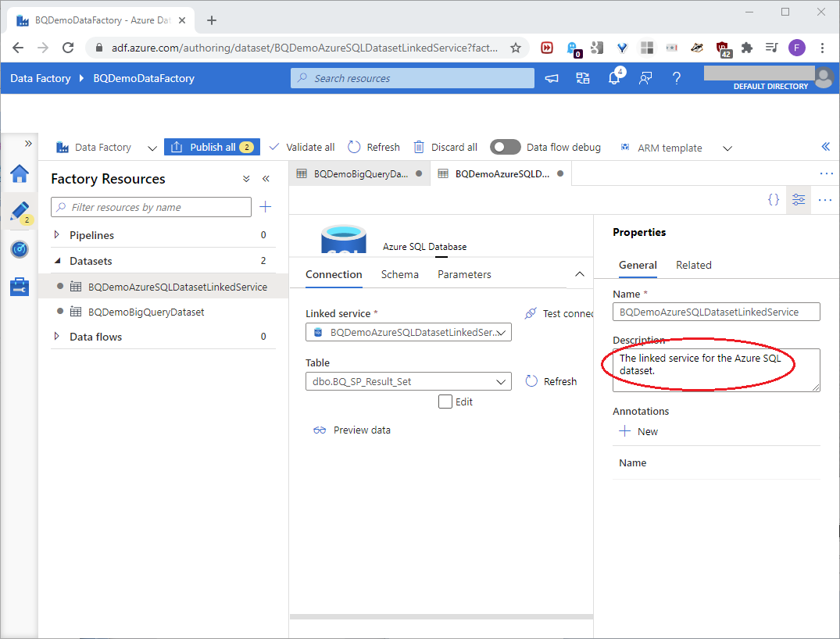Open the Home icon in left sidebar
840x639 pixels.
click(19, 173)
